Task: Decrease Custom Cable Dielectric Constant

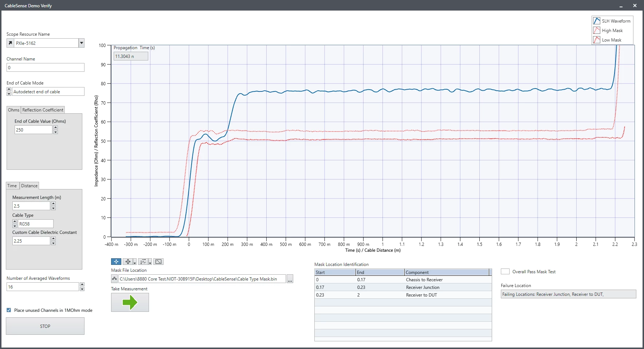Action: click(x=53, y=243)
